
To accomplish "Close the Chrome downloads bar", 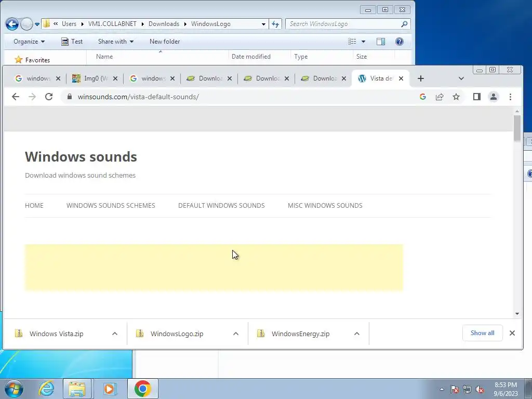I will 512,333.
